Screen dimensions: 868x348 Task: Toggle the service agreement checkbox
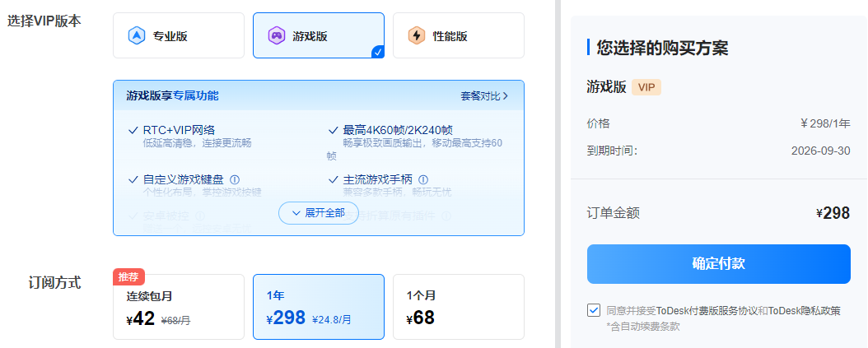[x=594, y=310]
